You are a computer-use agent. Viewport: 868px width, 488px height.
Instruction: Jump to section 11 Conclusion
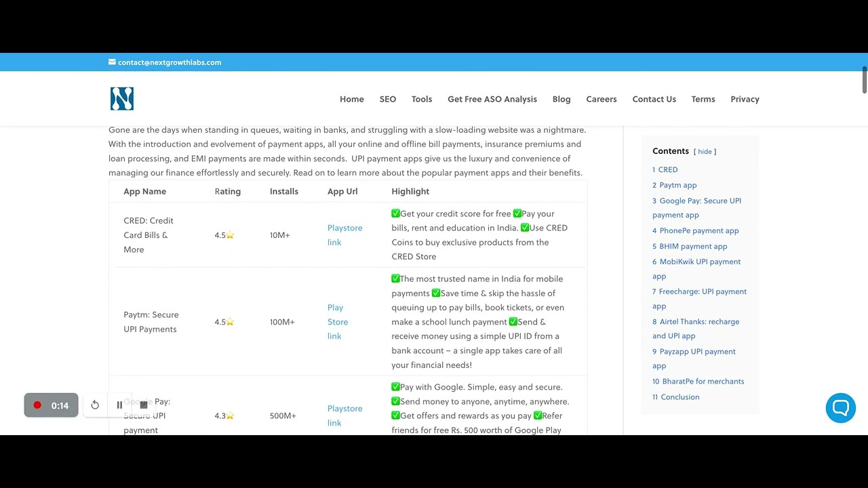[x=676, y=397]
